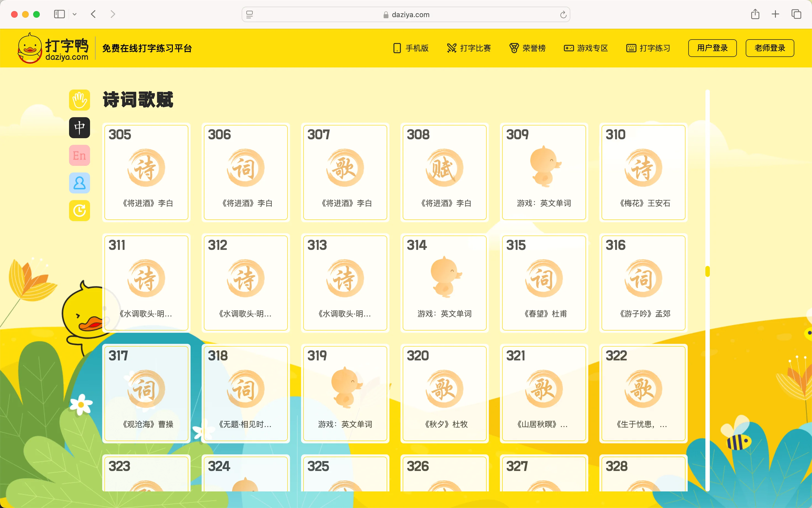Go to 荣誉榜 leaderboard

pos(527,48)
